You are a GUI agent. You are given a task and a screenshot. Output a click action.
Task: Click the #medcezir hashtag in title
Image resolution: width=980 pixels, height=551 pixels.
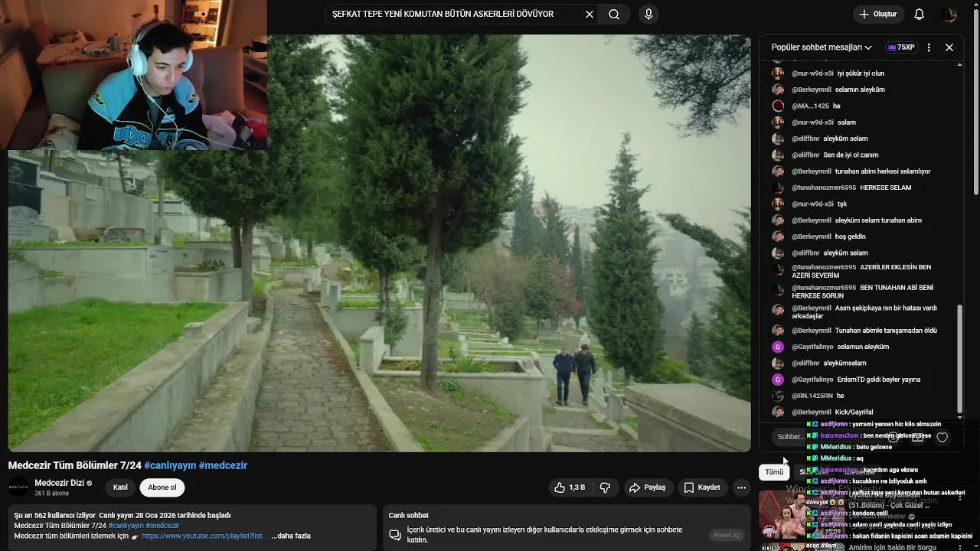click(223, 465)
